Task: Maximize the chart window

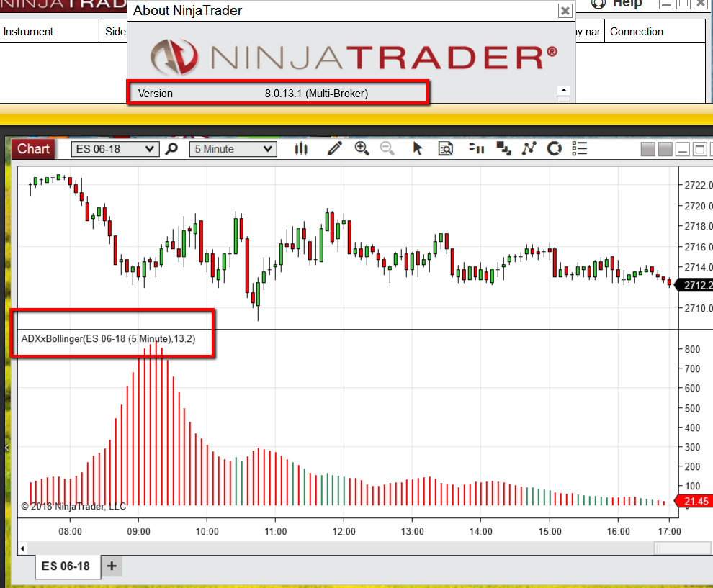Action: [700, 149]
